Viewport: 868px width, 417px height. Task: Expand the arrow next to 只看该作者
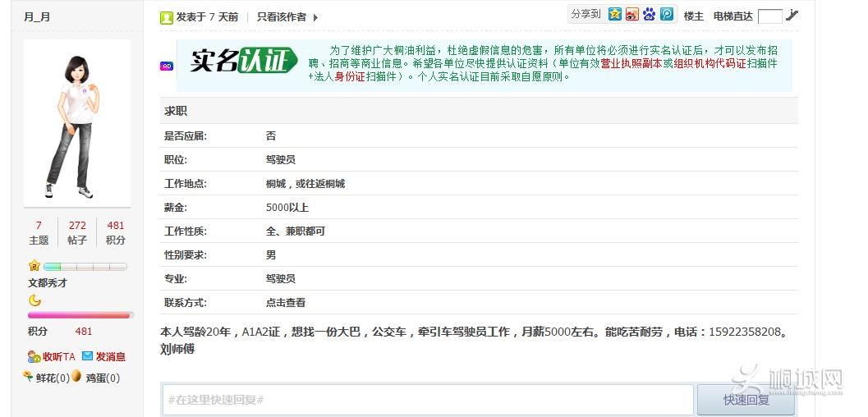tap(315, 17)
